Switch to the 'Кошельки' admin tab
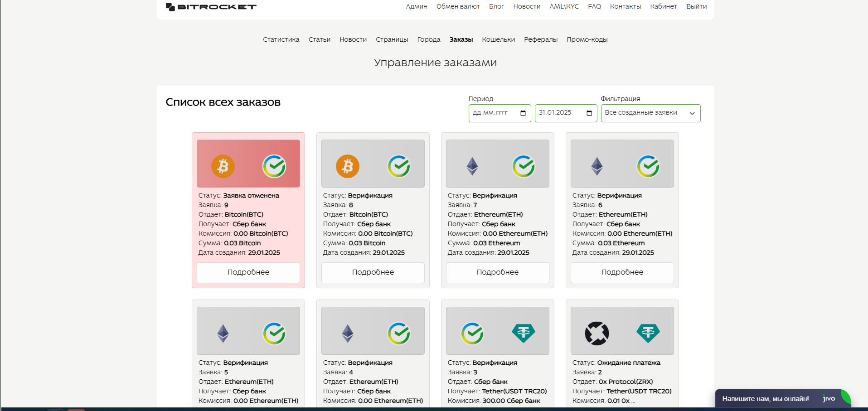Viewport: 868px width, 411px height. click(498, 39)
